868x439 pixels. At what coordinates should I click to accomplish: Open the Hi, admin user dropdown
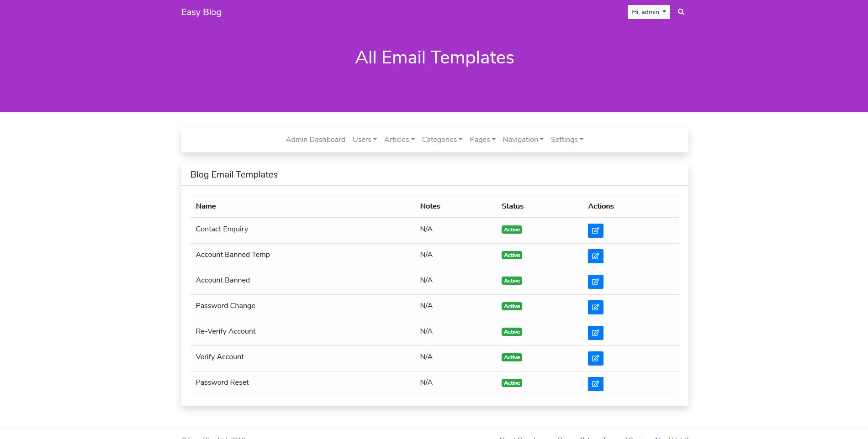click(x=648, y=12)
